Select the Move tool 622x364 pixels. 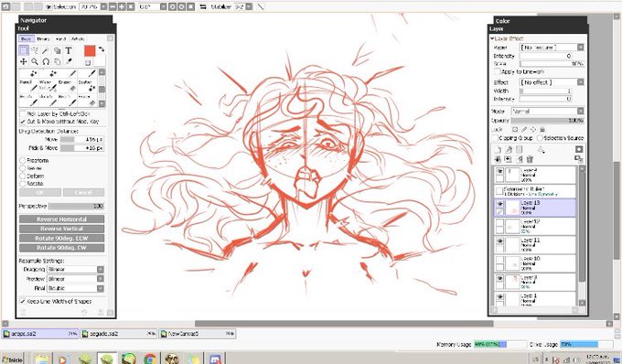[24, 61]
